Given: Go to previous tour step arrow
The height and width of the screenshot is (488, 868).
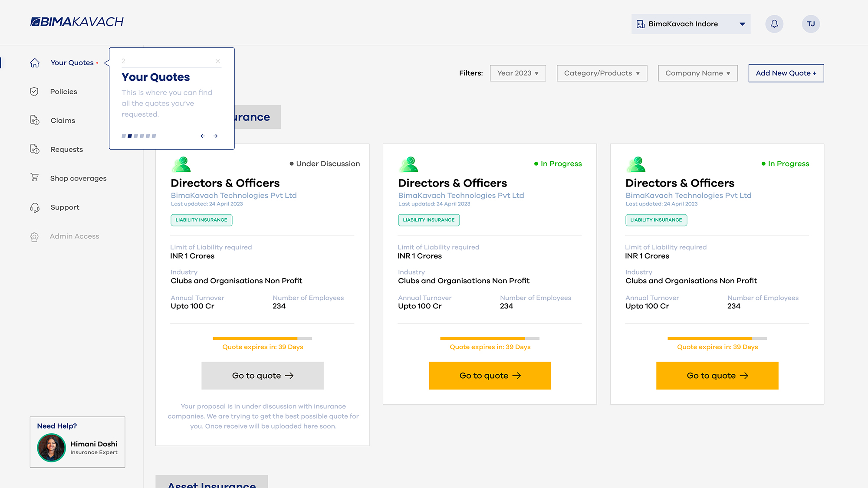Looking at the screenshot, I should [203, 136].
